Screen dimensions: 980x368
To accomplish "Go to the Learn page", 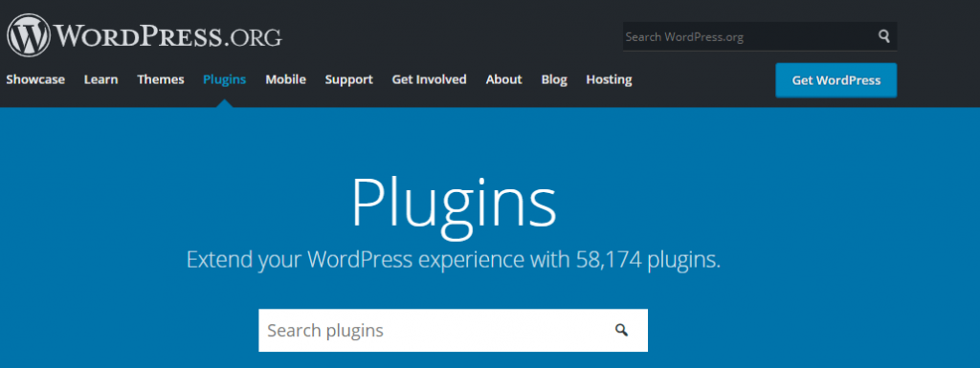I will [101, 80].
